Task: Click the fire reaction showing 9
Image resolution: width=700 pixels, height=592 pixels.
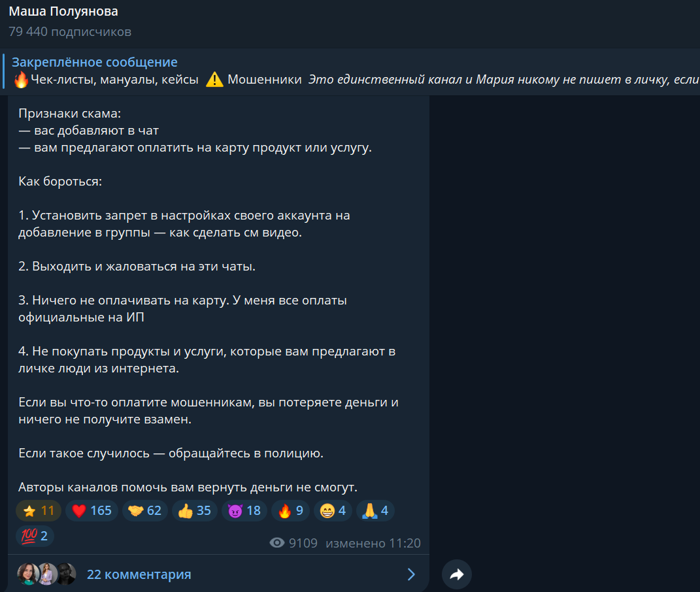Action: [291, 510]
